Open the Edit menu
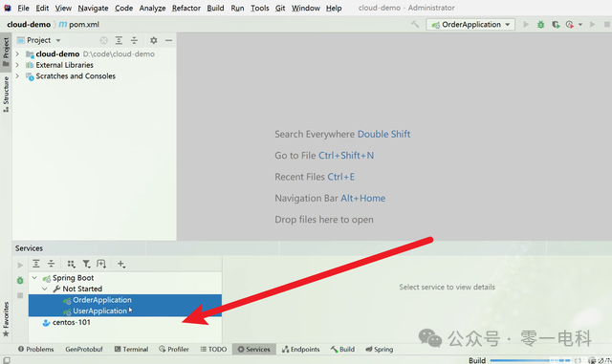Viewport: 612px width, 364px height. point(42,8)
